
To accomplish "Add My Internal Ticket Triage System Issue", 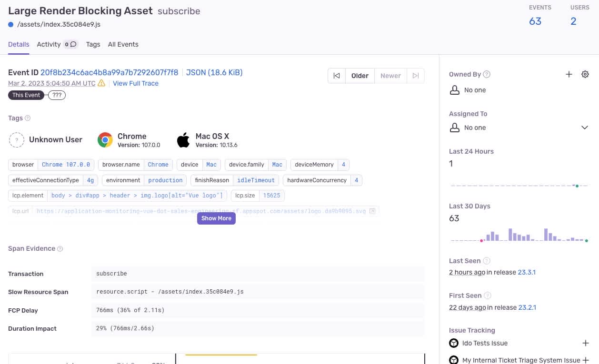I will tap(586, 360).
